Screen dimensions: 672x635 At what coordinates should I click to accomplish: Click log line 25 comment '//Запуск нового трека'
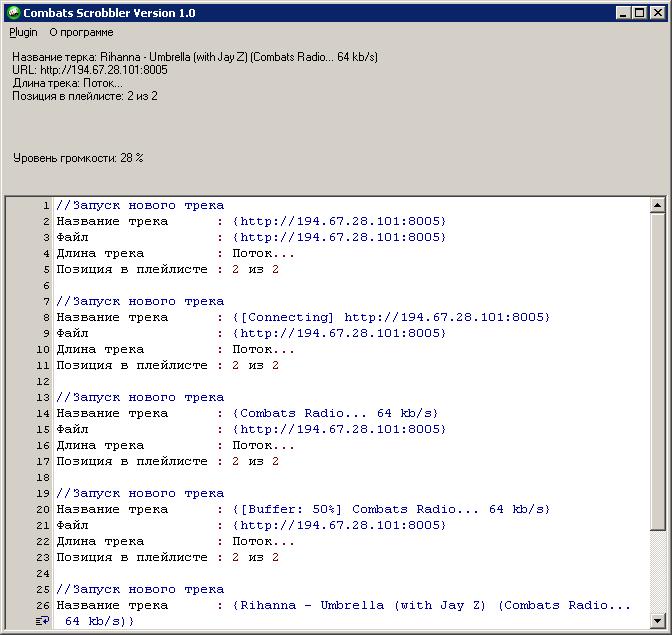tap(140, 590)
